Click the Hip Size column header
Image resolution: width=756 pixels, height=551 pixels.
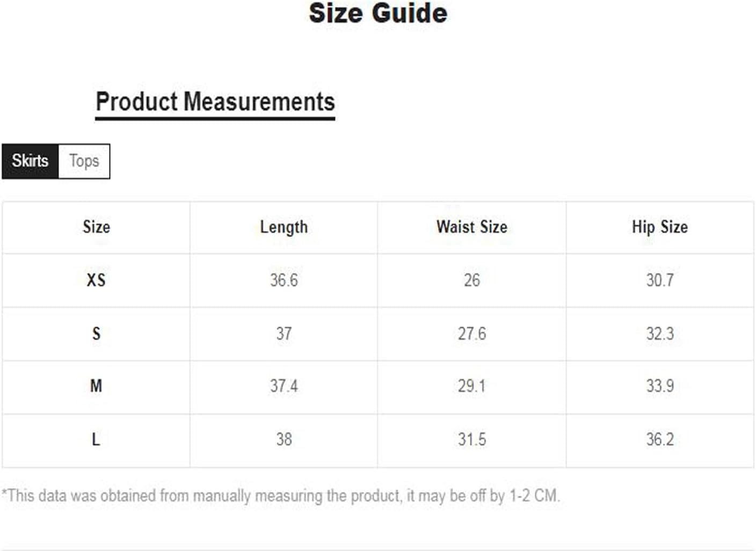click(x=660, y=227)
